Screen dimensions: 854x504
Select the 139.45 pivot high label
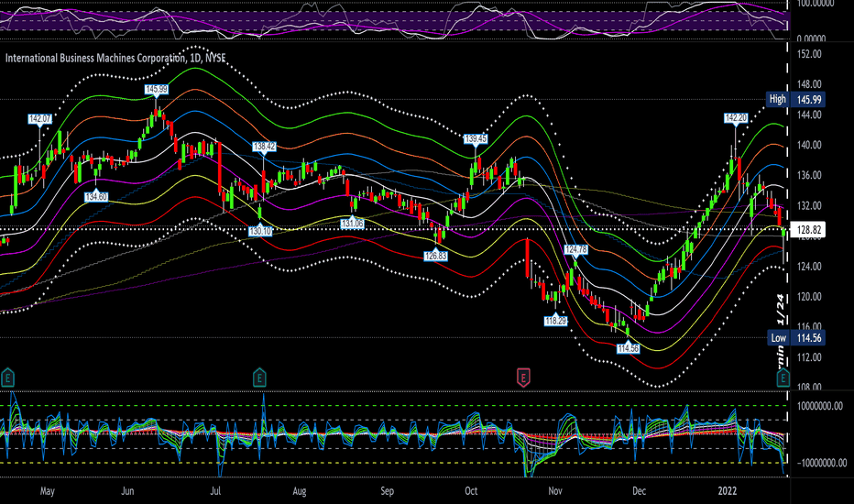pos(476,139)
